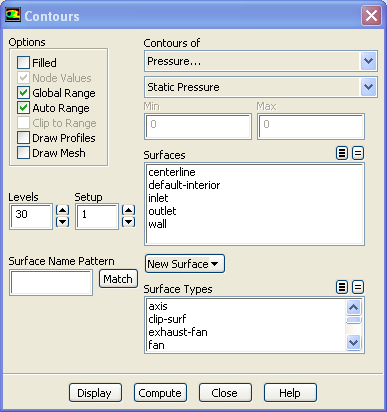Screen dimensions: 387x412
Task: Increase the Levels value with up arrow
Action: click(x=63, y=210)
